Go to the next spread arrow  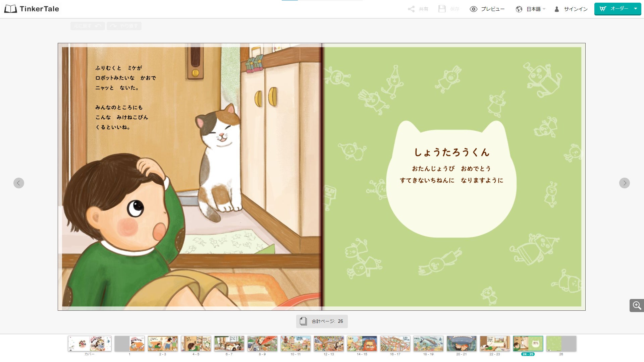click(x=624, y=183)
